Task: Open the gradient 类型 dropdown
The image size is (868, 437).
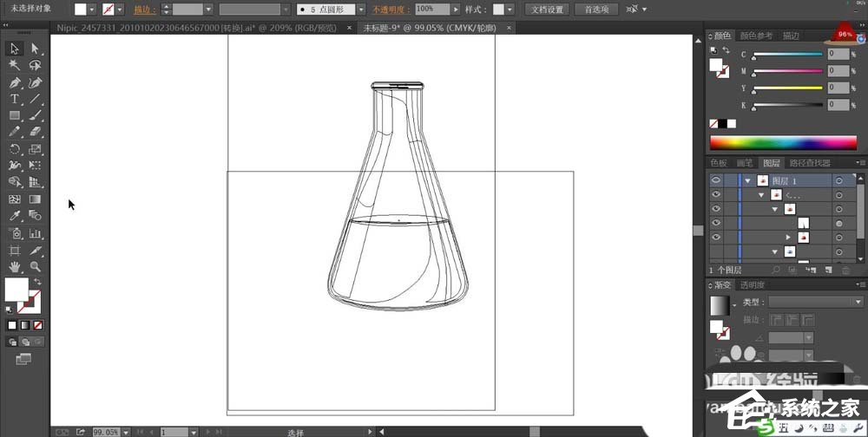Action: click(x=815, y=302)
